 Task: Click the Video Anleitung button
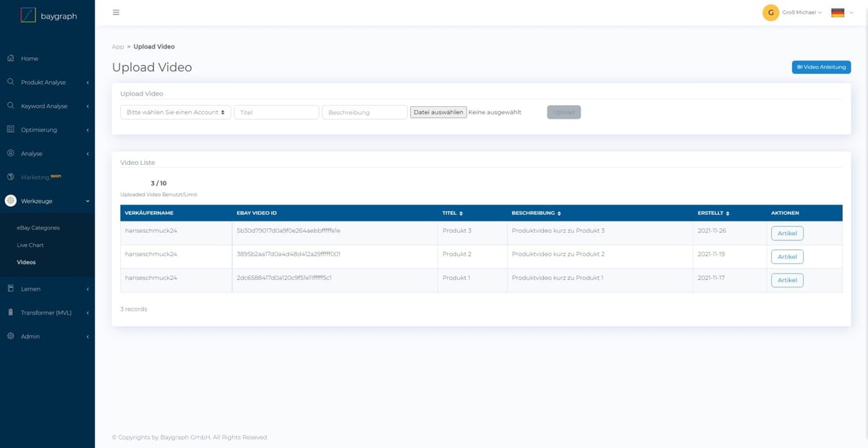[822, 67]
